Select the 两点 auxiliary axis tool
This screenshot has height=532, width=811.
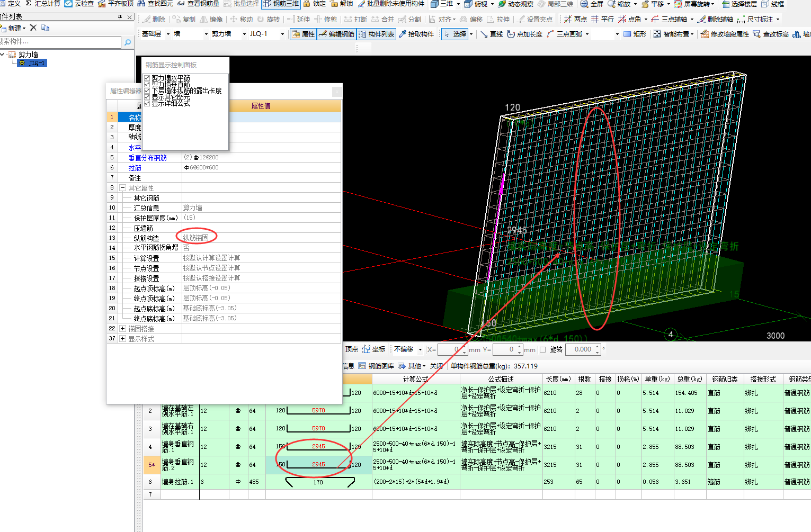pyautogui.click(x=576, y=19)
